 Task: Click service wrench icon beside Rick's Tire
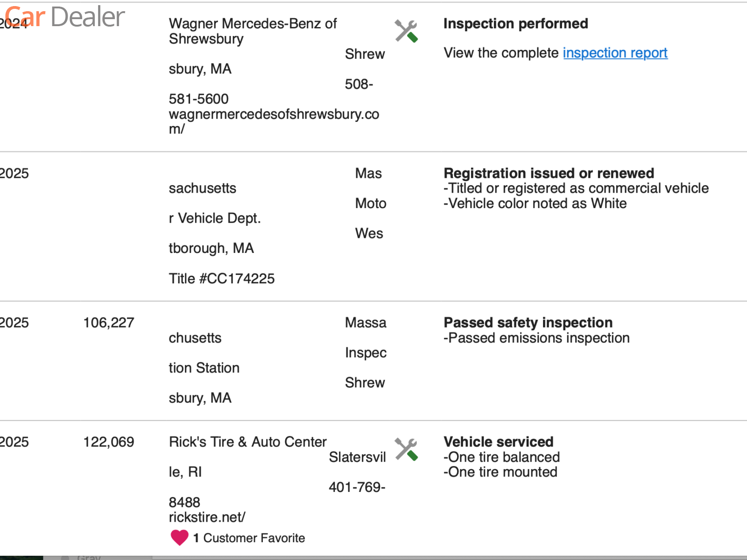[406, 449]
